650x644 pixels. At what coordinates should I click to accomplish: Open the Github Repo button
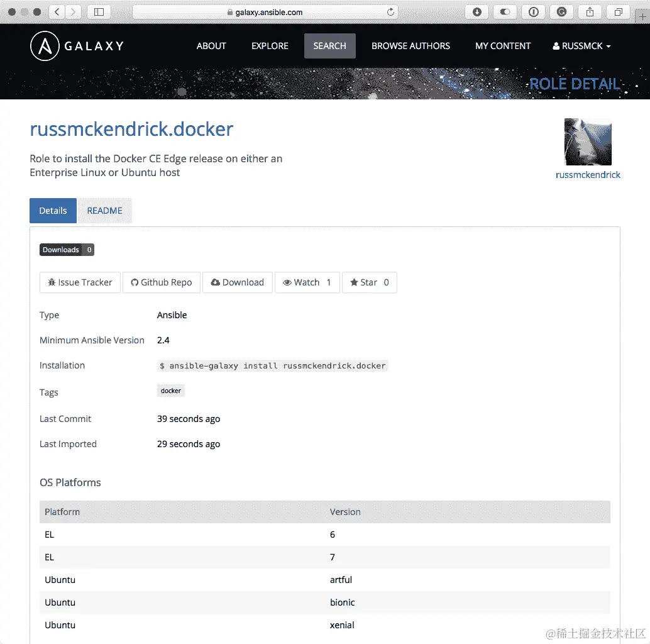pyautogui.click(x=162, y=282)
